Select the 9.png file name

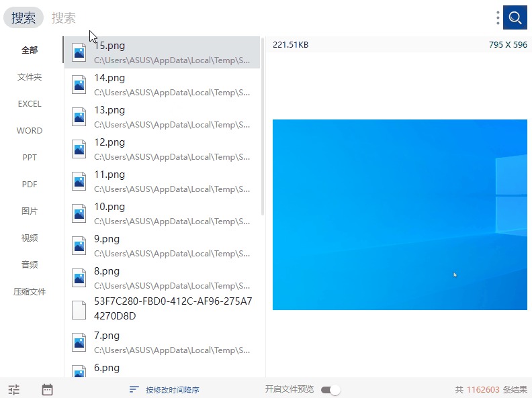107,239
